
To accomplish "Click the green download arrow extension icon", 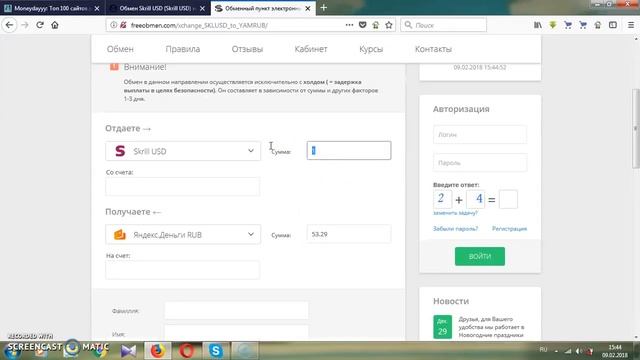I will coord(553,25).
